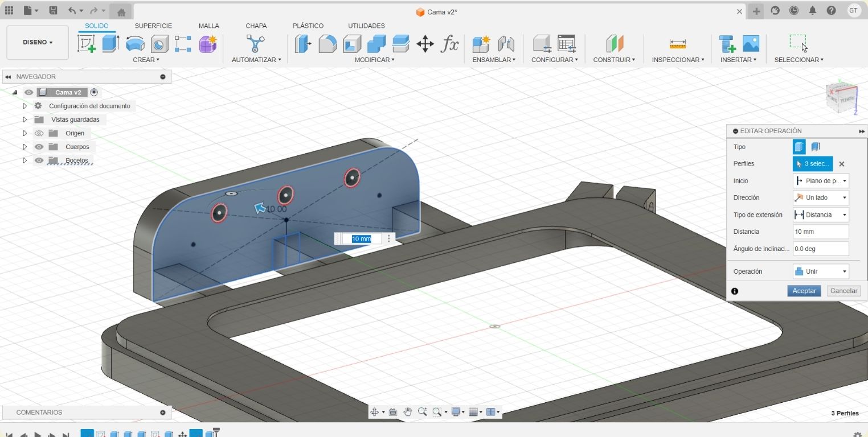The height and width of the screenshot is (437, 868).
Task: Click the New Component icon
Action: (481, 44)
